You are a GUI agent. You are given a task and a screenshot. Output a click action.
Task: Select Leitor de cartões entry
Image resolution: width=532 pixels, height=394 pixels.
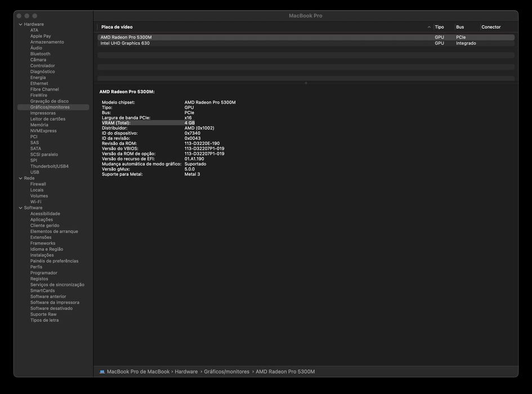pos(48,119)
